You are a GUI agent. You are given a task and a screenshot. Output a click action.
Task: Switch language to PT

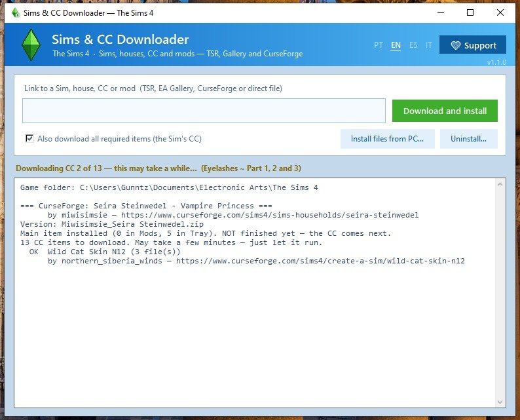tap(379, 45)
